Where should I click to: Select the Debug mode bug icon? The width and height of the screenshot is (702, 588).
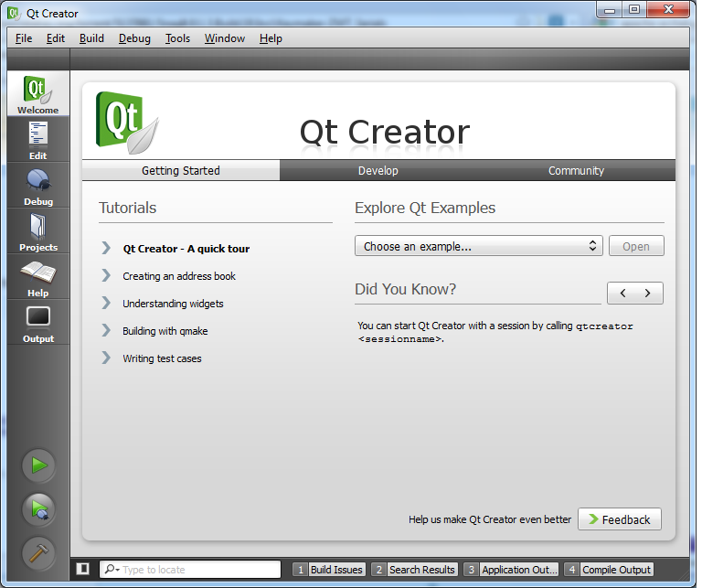[38, 186]
